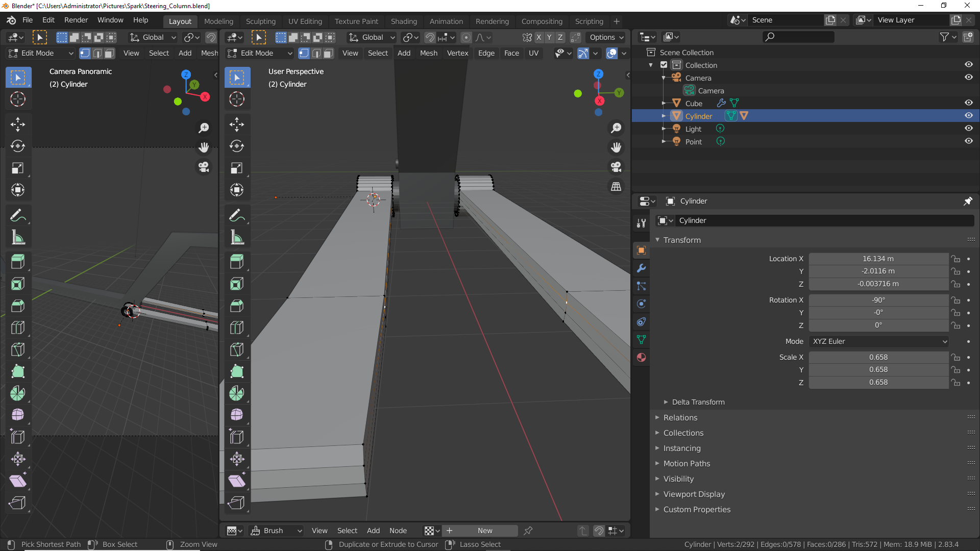
Task: Select the Rotate tool in left viewport
Action: 18,146
